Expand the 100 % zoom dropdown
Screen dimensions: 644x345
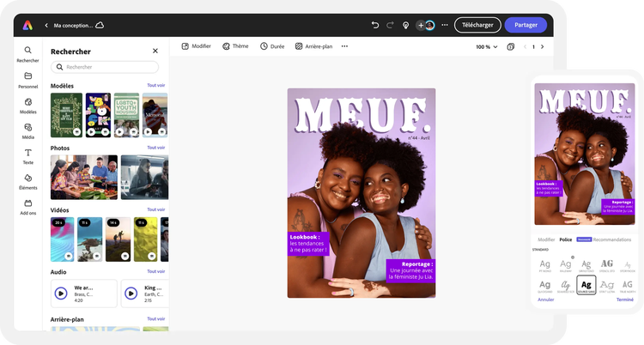pos(487,47)
